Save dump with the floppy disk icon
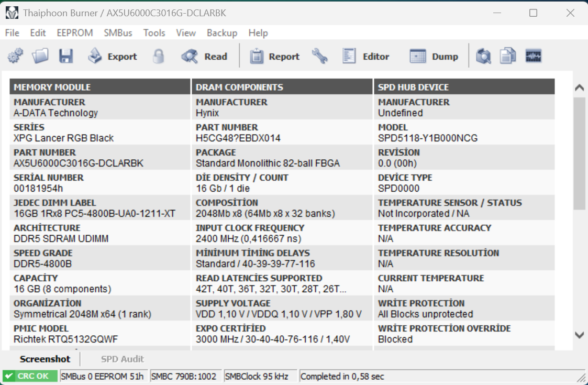Image resolution: width=588 pixels, height=385 pixels. [x=65, y=56]
